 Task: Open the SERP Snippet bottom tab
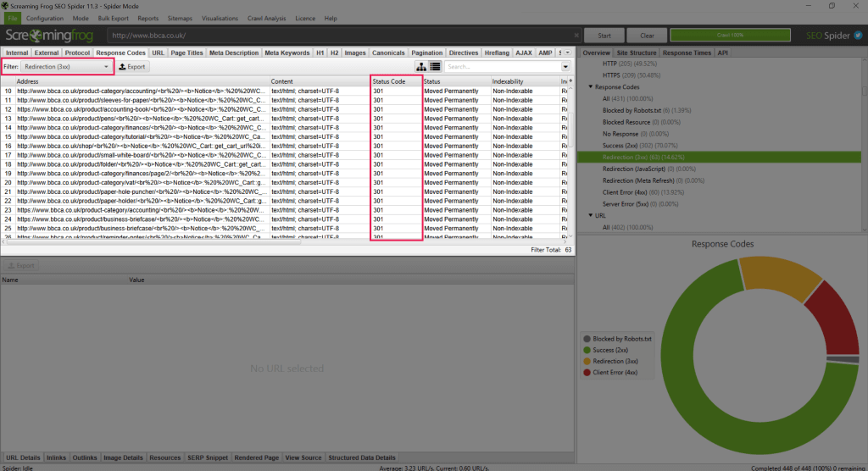click(x=208, y=457)
